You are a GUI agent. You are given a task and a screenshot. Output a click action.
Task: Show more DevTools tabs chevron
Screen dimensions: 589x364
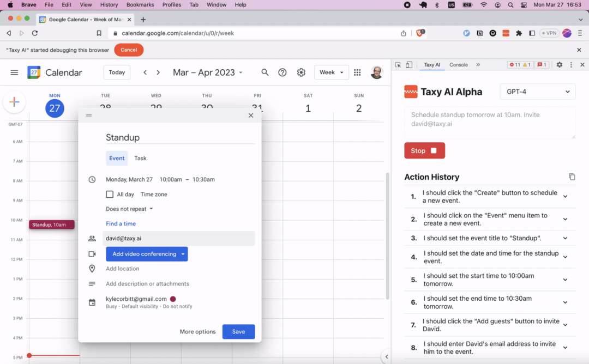[x=478, y=65]
